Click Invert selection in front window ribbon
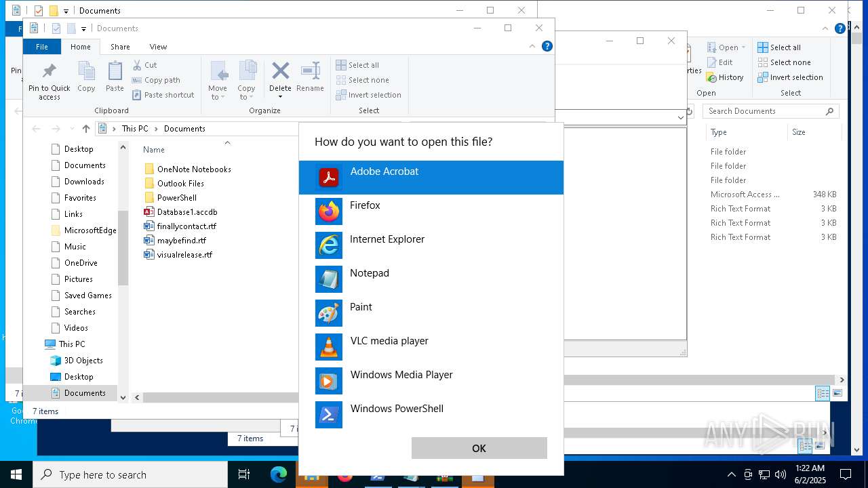868x488 pixels. click(x=369, y=95)
